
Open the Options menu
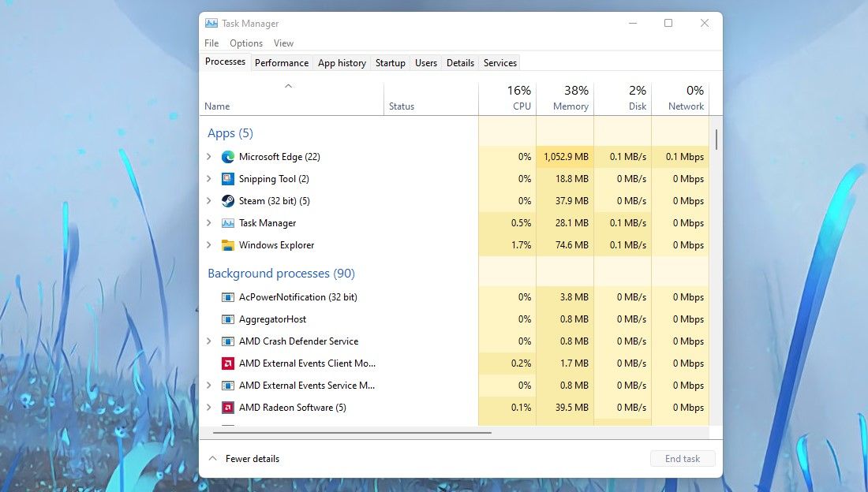tap(245, 43)
